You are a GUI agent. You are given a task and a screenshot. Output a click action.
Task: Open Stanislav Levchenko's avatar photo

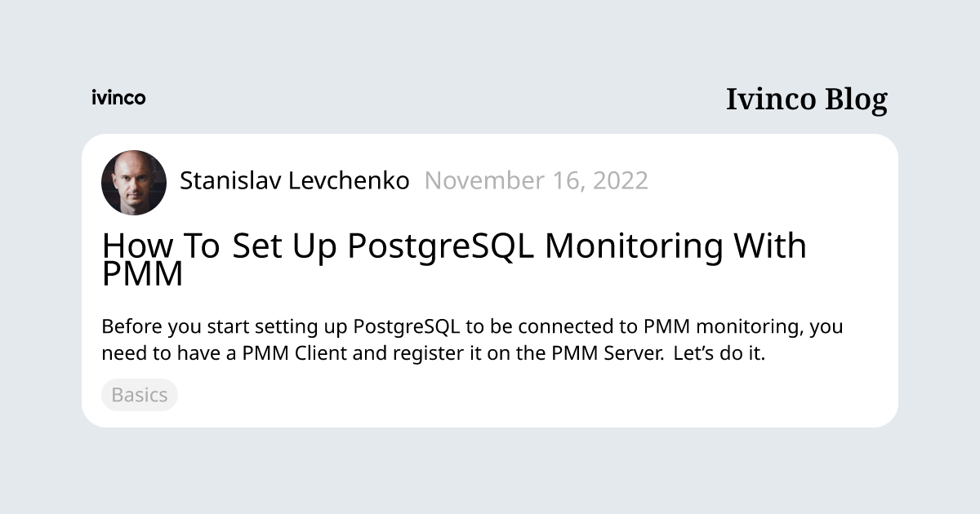134,183
